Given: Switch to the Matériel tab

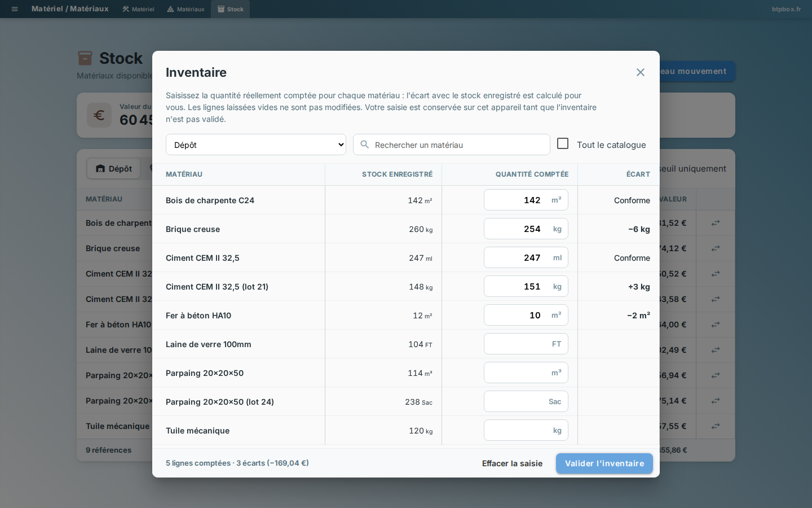Looking at the screenshot, I should tap(138, 9).
